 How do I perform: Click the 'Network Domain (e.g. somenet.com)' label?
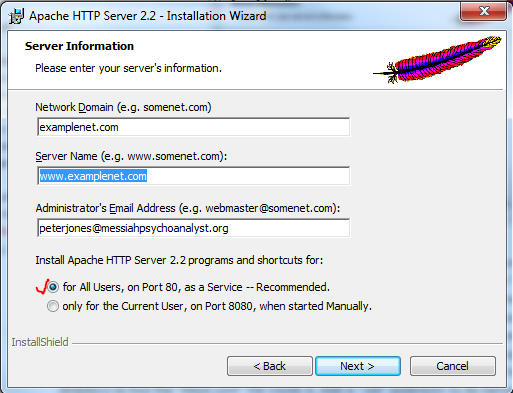pos(123,107)
